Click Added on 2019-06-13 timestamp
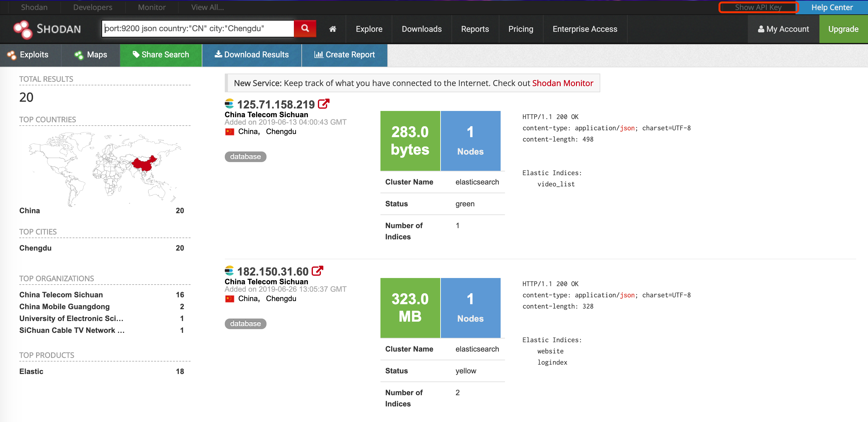The image size is (868, 422). coord(285,122)
